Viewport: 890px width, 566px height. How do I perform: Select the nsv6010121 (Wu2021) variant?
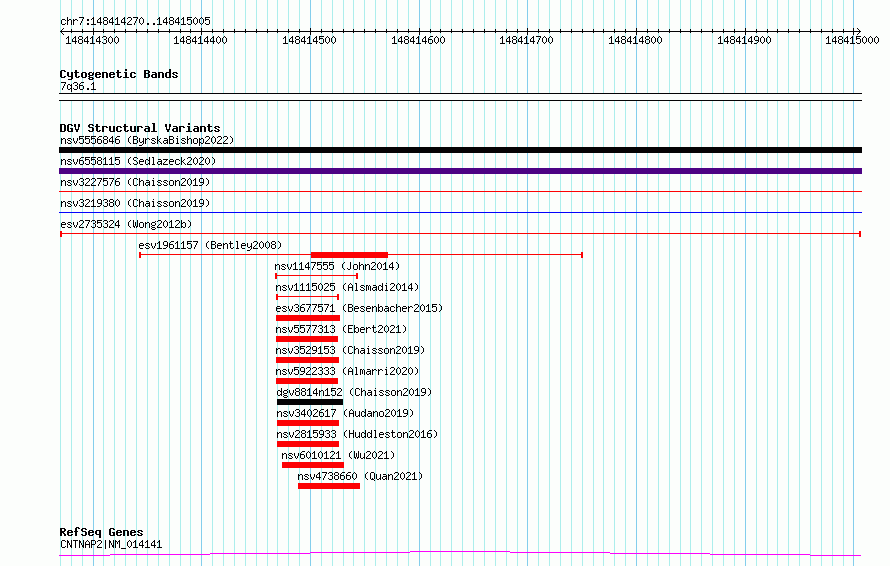coord(326,455)
